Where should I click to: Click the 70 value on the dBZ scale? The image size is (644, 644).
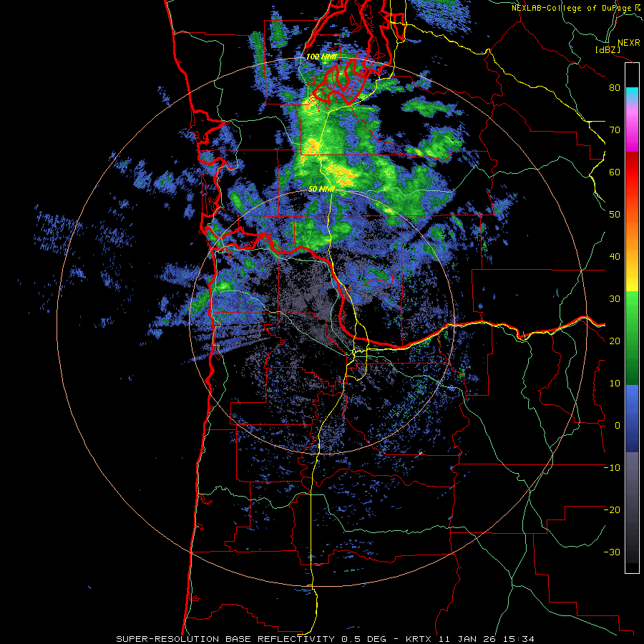click(x=615, y=130)
